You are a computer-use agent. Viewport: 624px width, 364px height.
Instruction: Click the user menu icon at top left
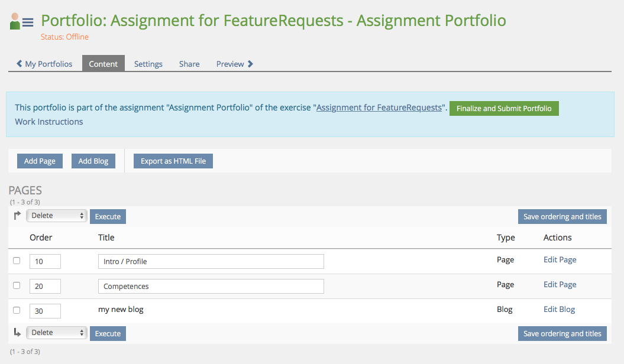click(x=22, y=22)
